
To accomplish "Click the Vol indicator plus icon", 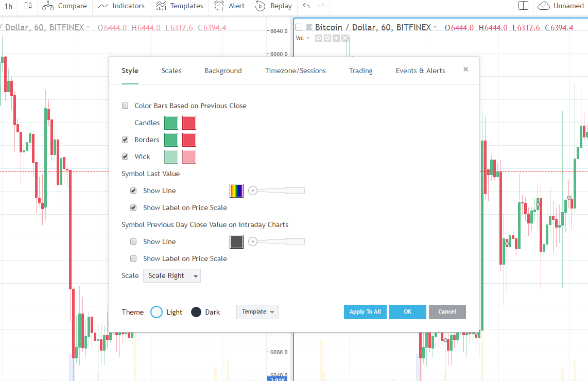I will coord(336,38).
